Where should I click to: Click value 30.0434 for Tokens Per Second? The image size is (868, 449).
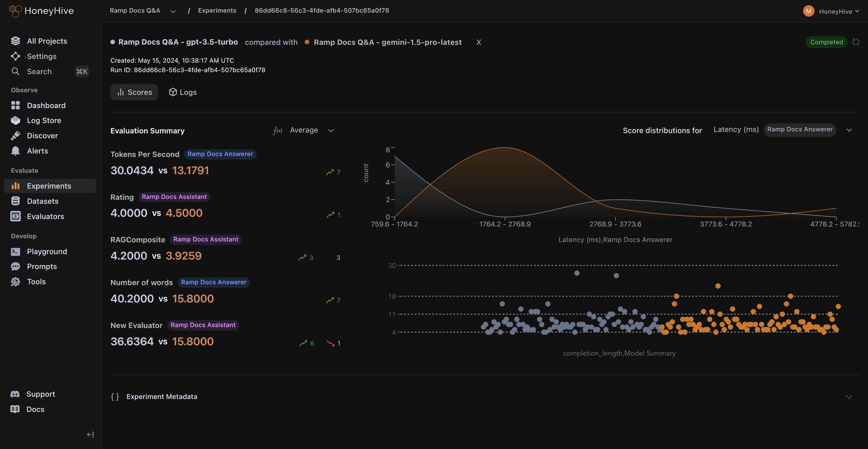pyautogui.click(x=132, y=170)
